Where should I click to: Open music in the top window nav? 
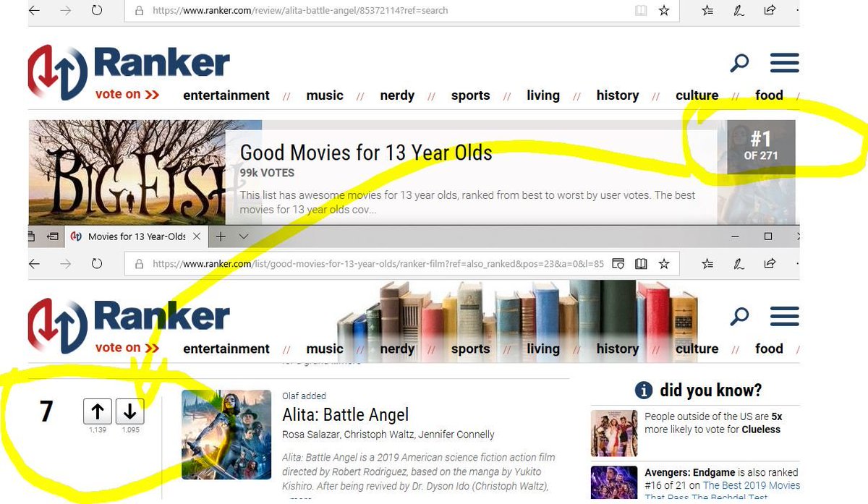(325, 95)
